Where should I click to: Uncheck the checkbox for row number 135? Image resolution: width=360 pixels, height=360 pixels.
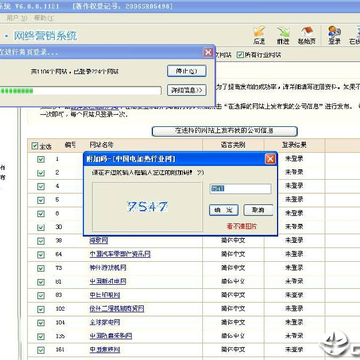point(41,337)
